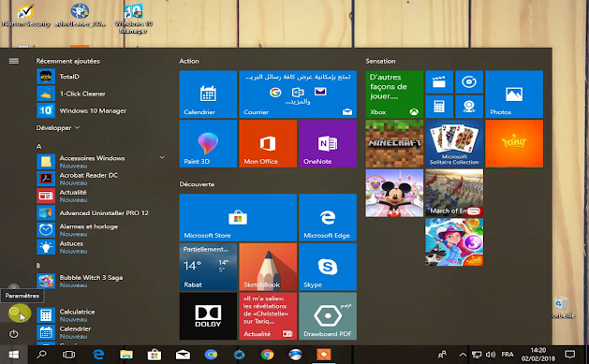Image resolution: width=589 pixels, height=364 pixels.
Task: Open the Photos tile
Action: pos(513,95)
